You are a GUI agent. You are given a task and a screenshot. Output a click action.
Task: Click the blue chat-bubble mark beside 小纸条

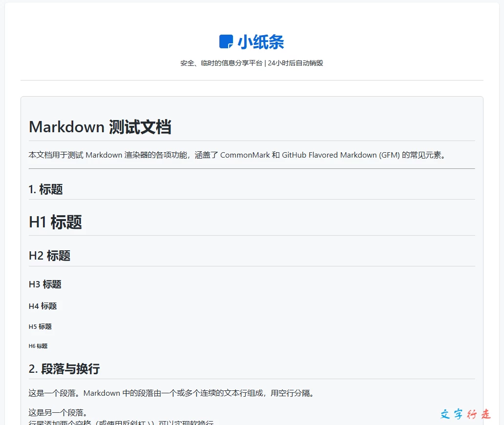(225, 42)
